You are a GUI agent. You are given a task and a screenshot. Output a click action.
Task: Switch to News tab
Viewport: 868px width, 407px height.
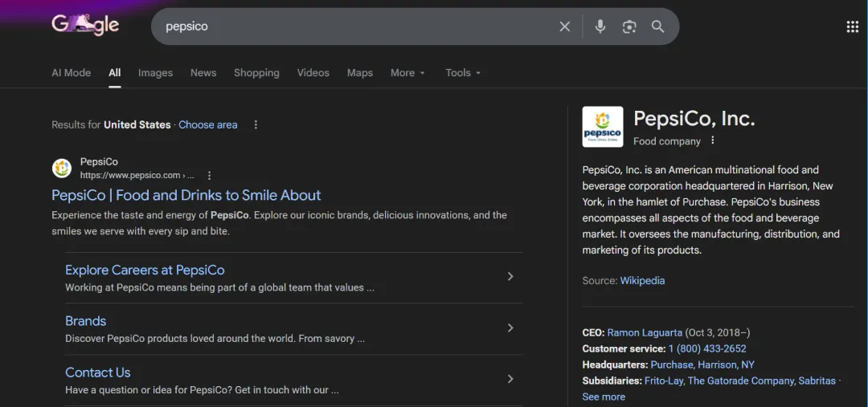[203, 73]
